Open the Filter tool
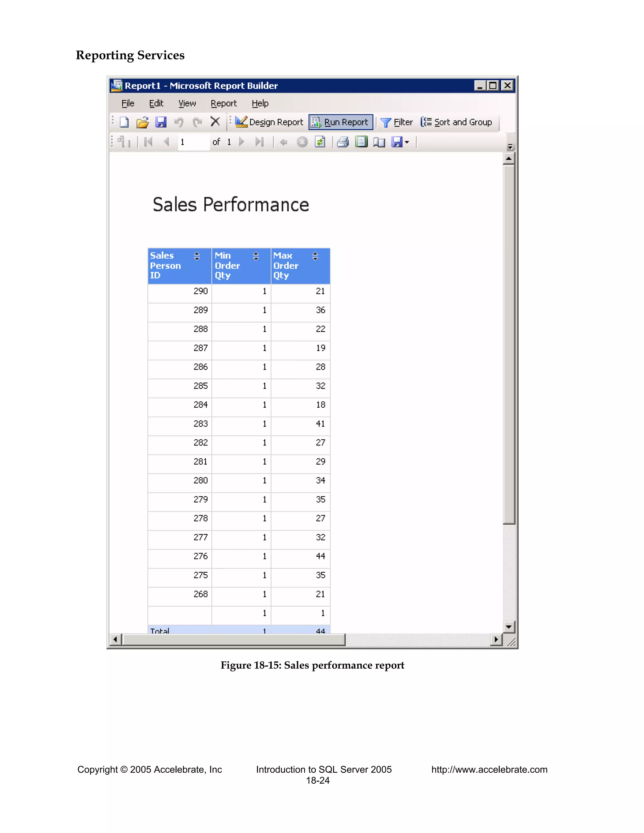Viewport: 644px width, 833px height. 397,122
